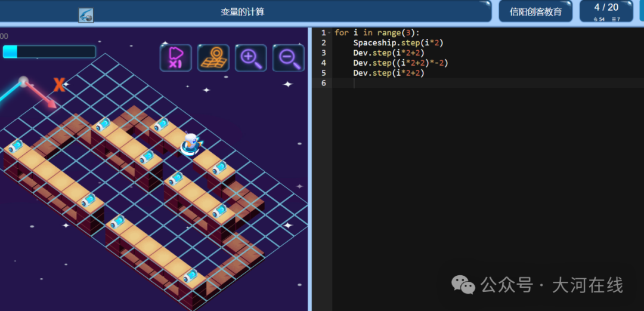Click line 2 Spaceship.step(i*2) code
Viewport: 644px width, 311px height.
(398, 43)
